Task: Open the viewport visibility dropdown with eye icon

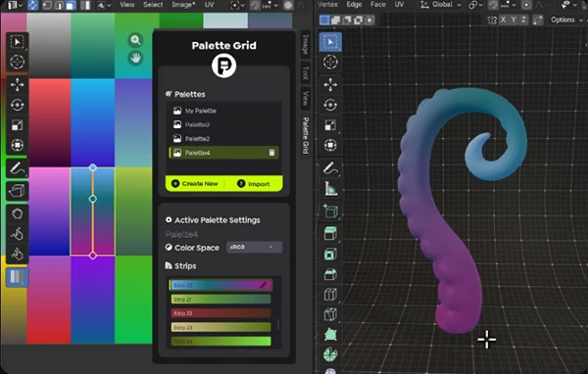Action: (569, 5)
